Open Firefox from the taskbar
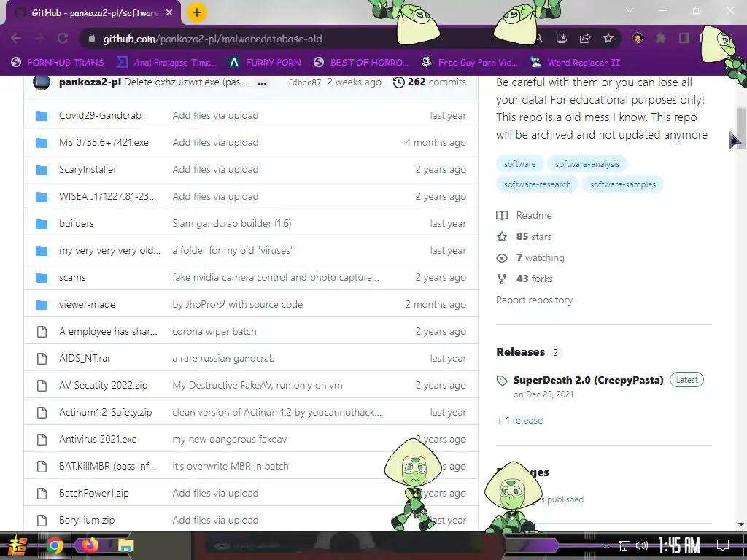 (90, 545)
